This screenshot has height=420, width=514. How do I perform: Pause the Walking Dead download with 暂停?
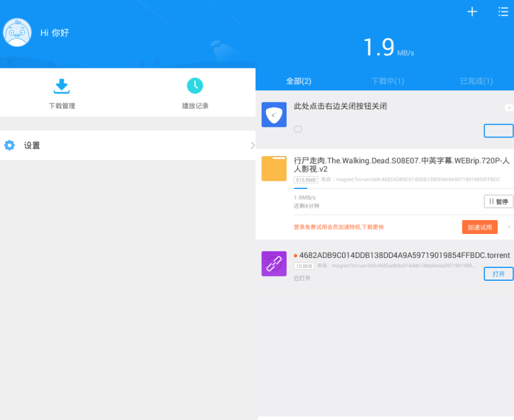click(x=498, y=202)
